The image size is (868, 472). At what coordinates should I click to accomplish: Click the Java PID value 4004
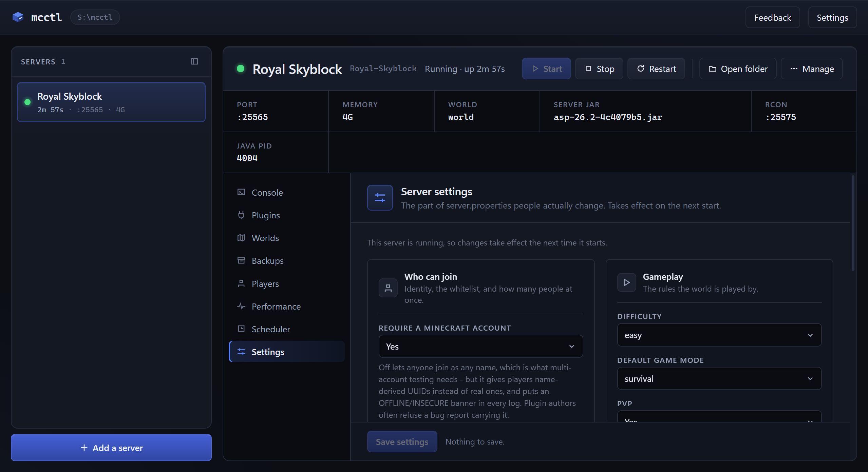coord(247,158)
